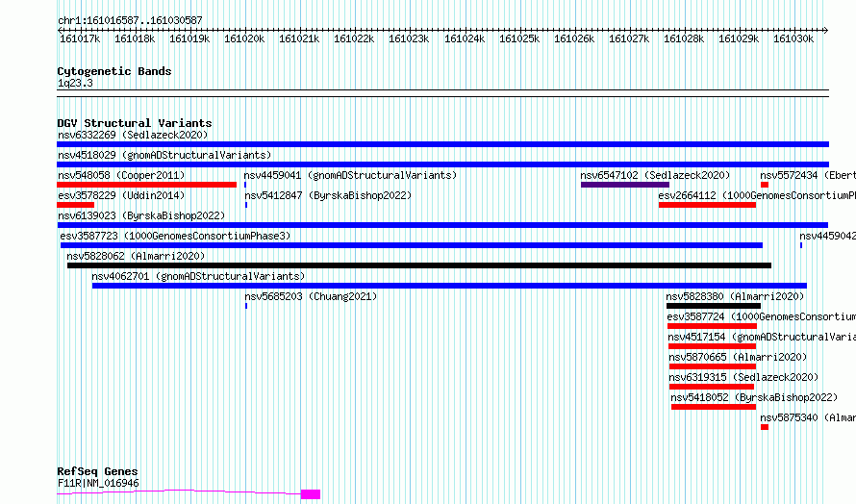This screenshot has width=856, height=504.
Task: Open nsv5870665 (Almarri2020) label
Action: point(738,357)
